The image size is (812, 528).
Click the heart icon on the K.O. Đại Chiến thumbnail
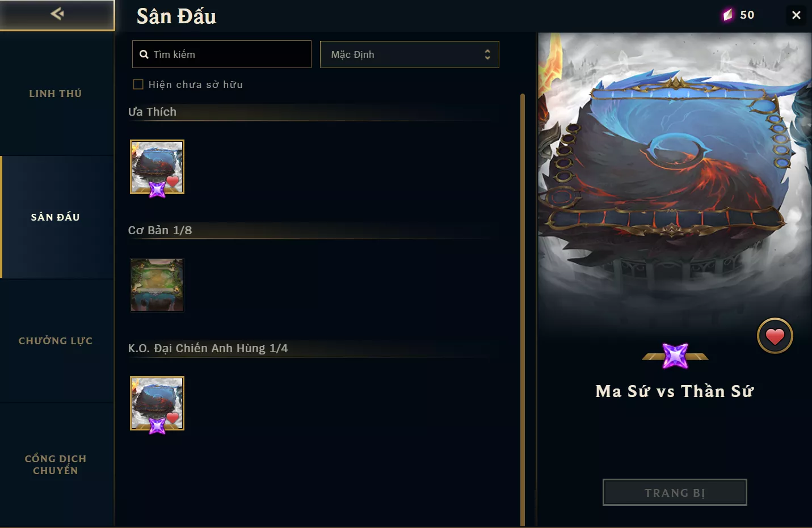(173, 417)
